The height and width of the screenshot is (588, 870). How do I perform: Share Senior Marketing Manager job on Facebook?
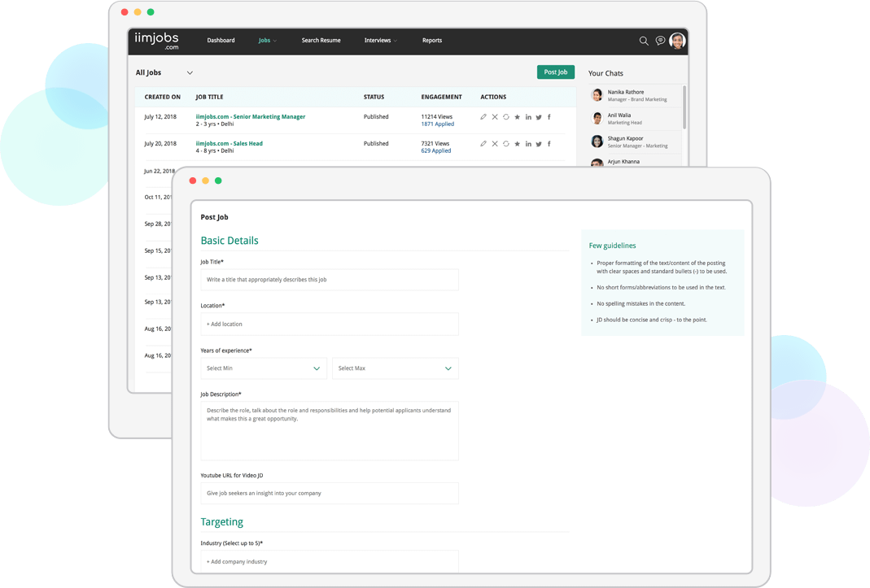pyautogui.click(x=549, y=117)
